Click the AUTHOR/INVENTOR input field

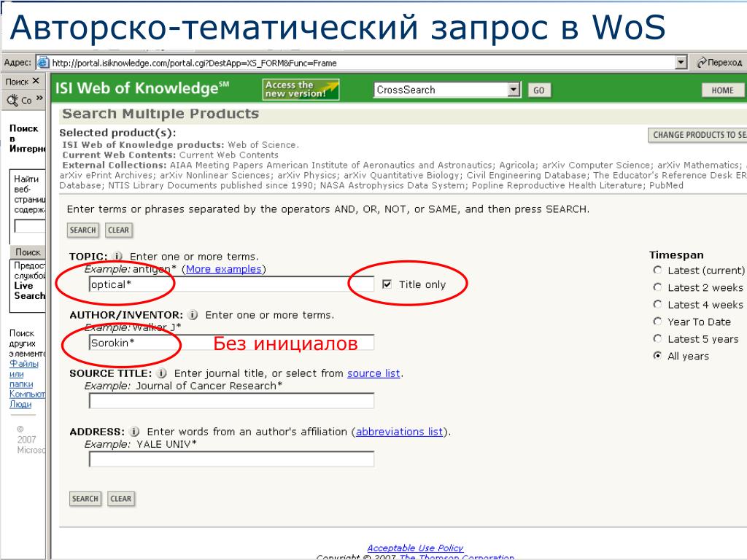[x=231, y=343]
